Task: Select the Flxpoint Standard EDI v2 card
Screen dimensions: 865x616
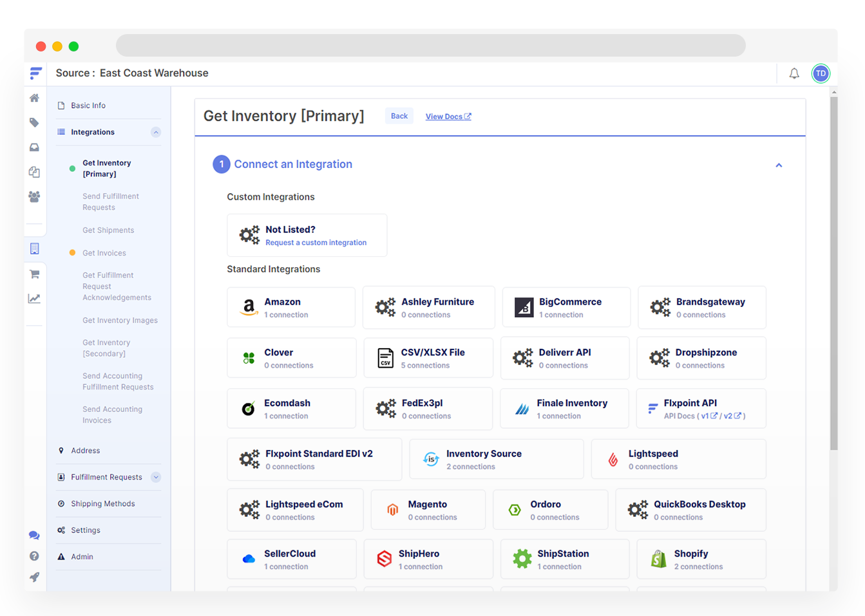Action: click(x=314, y=460)
